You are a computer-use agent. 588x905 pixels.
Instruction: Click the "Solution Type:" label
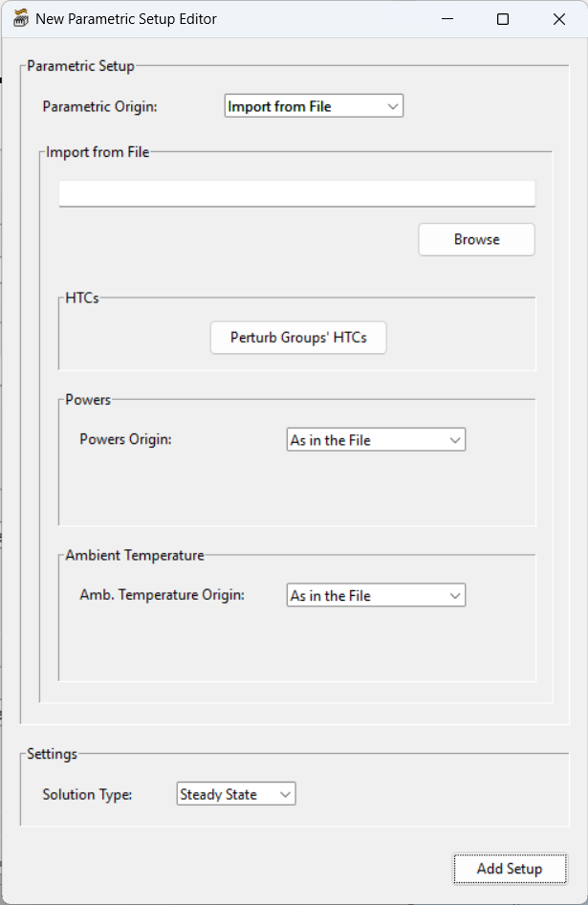[87, 794]
